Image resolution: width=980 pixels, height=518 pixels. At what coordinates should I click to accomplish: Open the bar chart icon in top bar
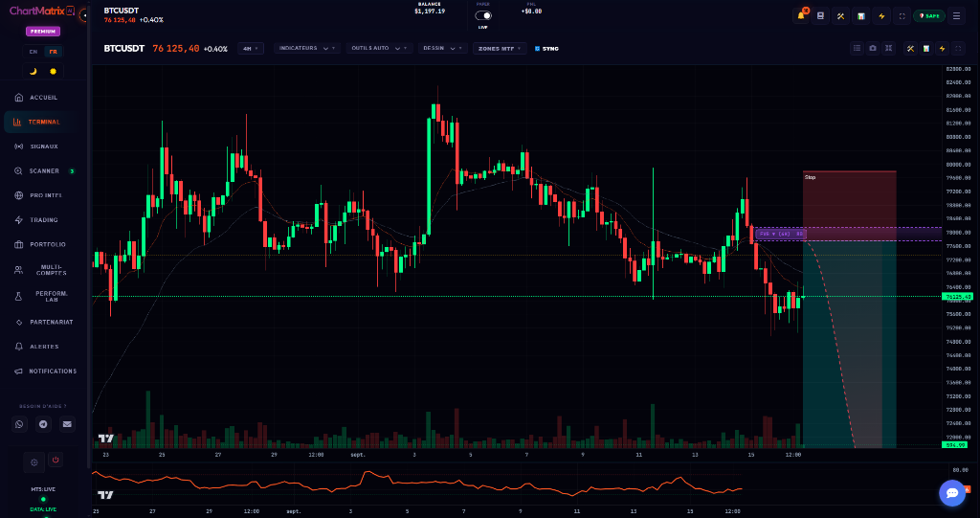coord(861,16)
